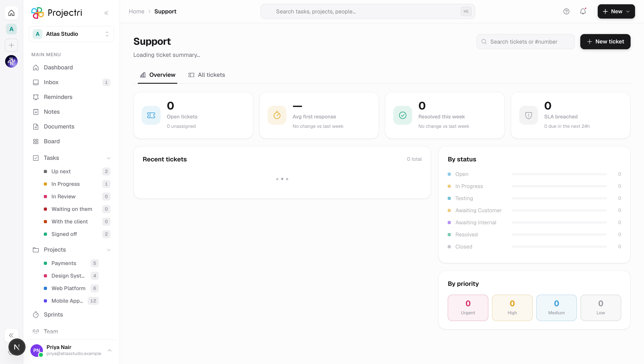Click the bottom rail collapse double chevron

click(11, 335)
